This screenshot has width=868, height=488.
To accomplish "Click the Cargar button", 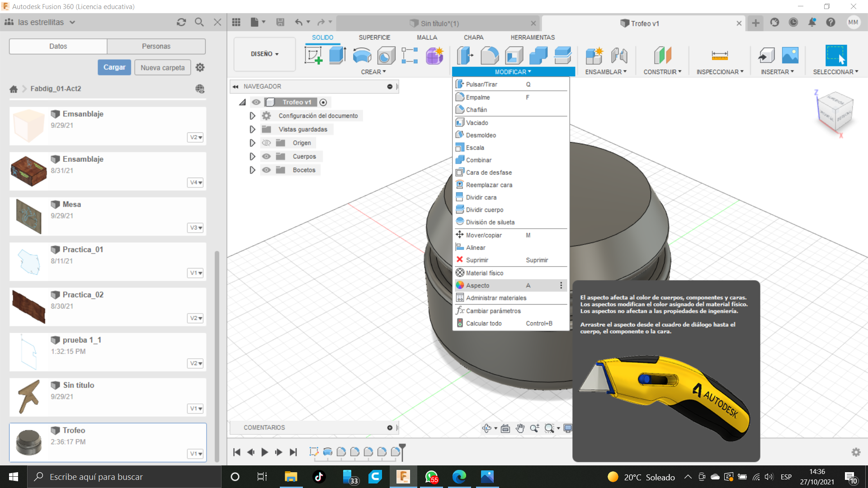I will click(114, 67).
